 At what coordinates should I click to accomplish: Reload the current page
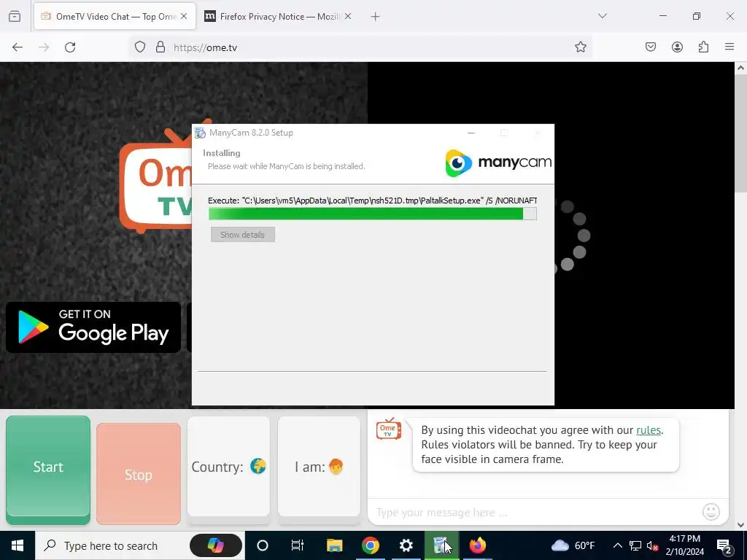70,47
